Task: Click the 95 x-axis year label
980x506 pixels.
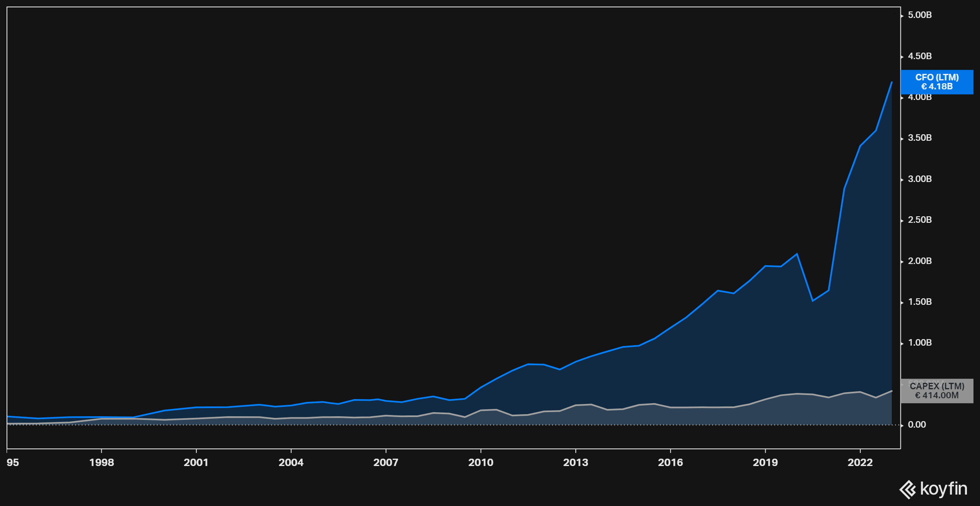Action: [13, 462]
